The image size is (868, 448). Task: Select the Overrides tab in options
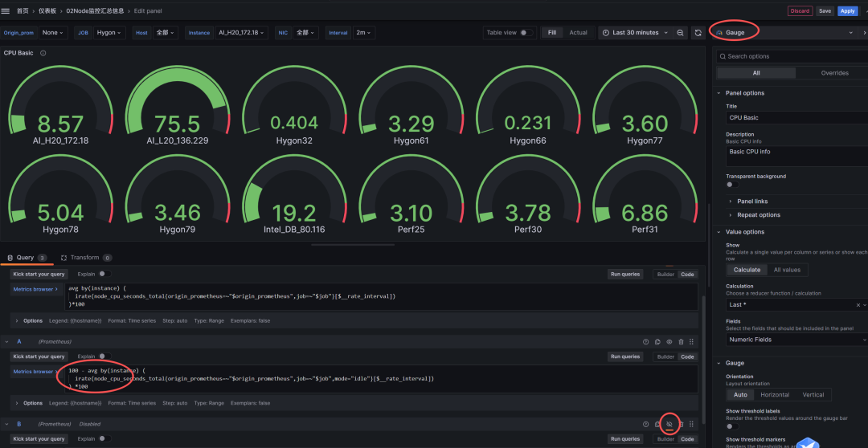click(834, 73)
